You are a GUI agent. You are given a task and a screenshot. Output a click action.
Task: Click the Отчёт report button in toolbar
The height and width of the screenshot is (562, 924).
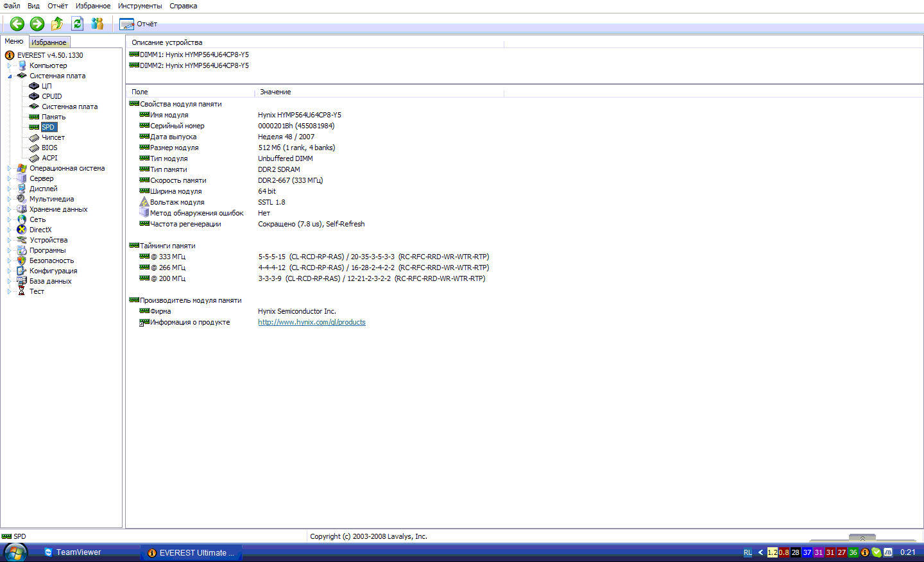(x=139, y=24)
